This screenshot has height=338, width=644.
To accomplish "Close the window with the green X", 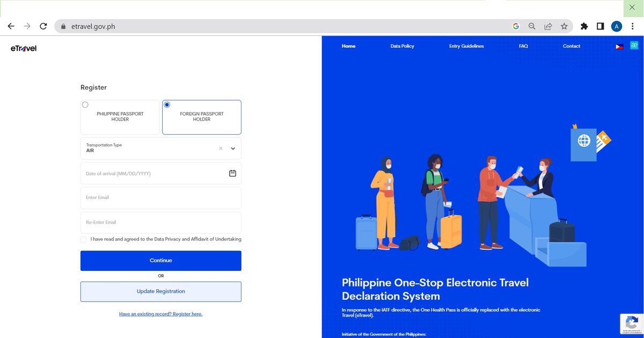I will [632, 8].
